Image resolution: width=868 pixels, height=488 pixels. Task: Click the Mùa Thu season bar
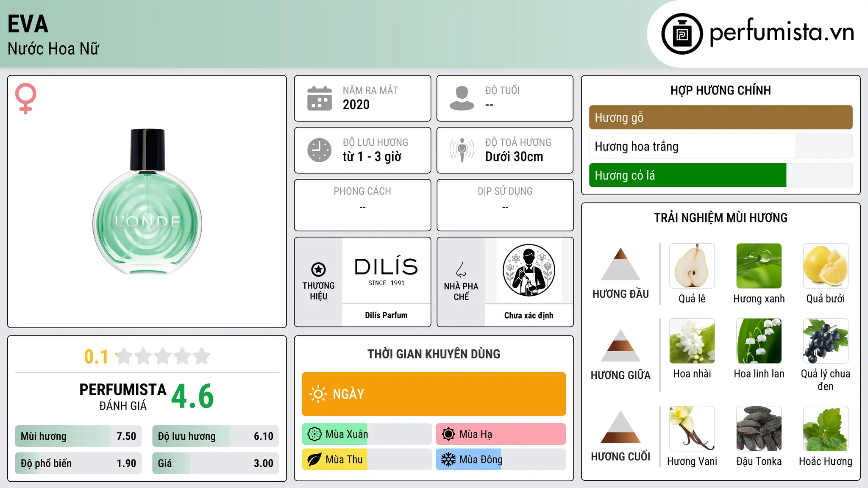(367, 460)
